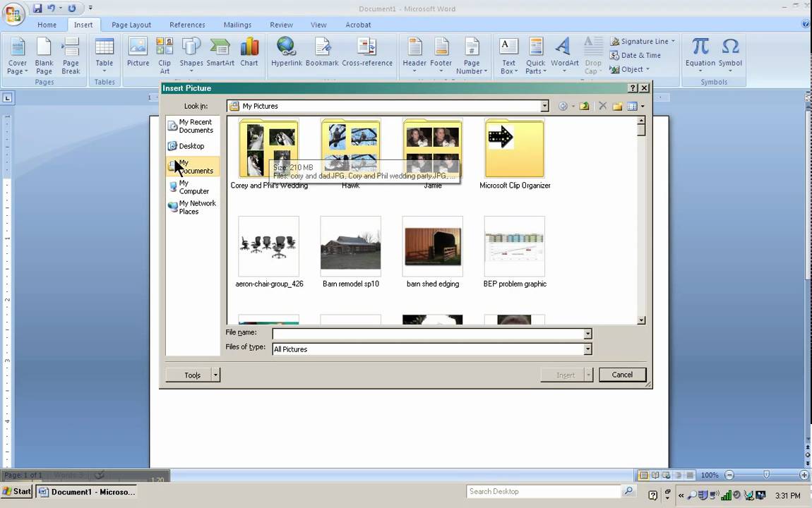
Task: Open the Page Number menu
Action: click(x=471, y=56)
